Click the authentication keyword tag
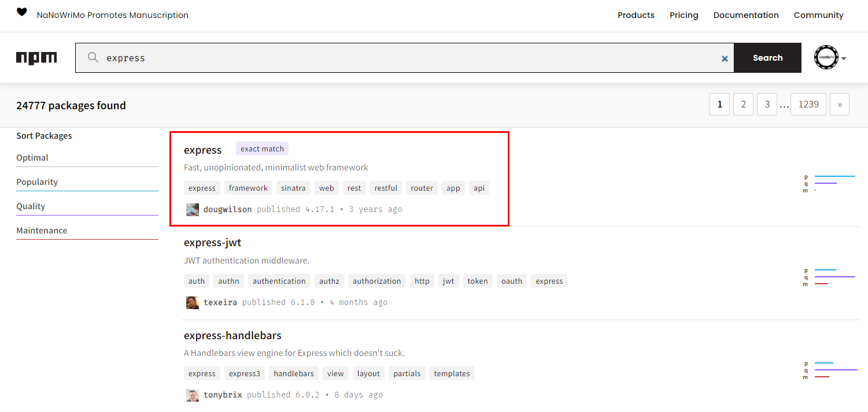868x412 pixels. (x=279, y=281)
